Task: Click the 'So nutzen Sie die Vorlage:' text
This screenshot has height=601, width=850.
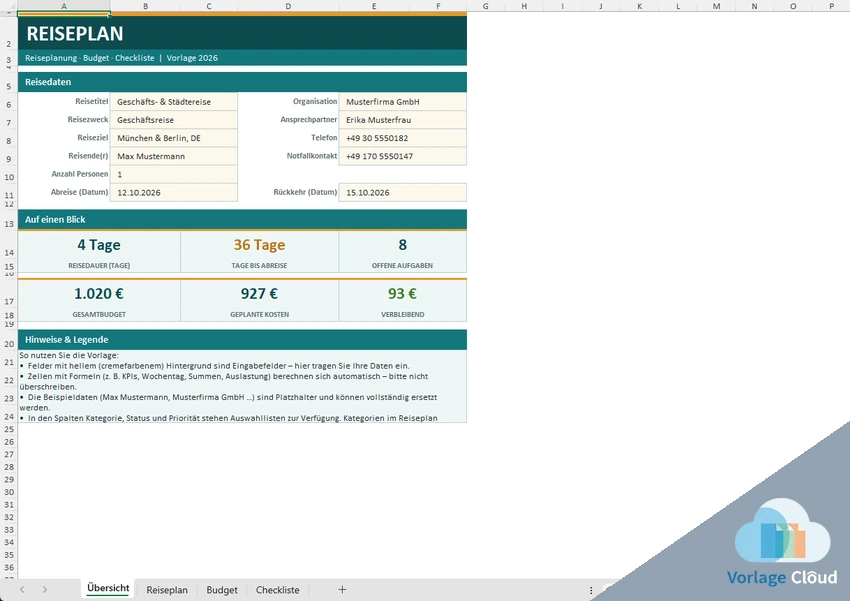Action: tap(69, 356)
